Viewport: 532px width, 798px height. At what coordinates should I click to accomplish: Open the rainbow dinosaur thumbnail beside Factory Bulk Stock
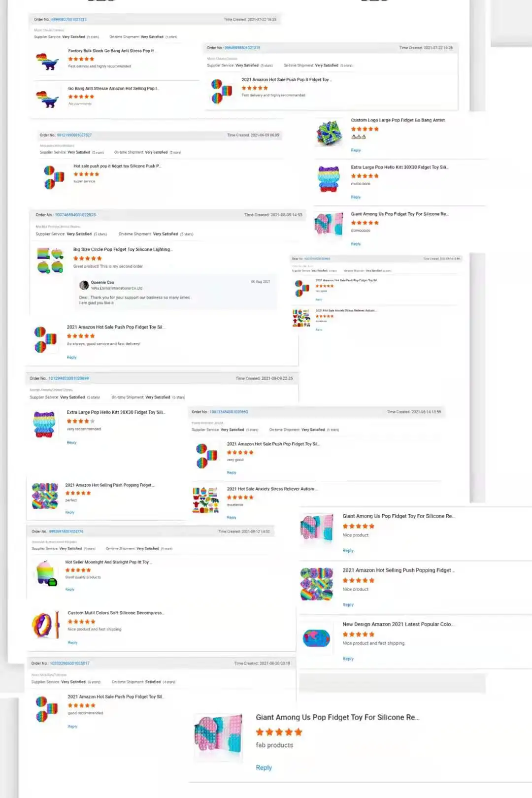tap(47, 61)
